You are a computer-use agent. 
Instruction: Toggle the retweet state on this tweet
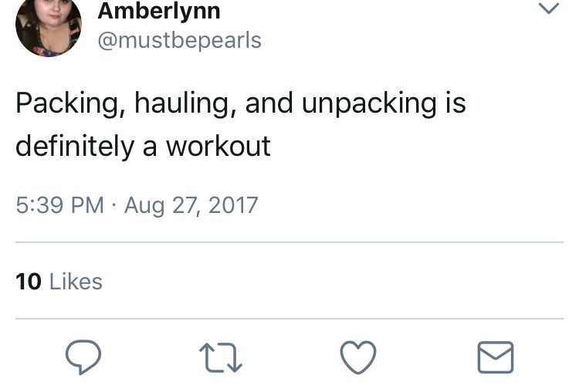click(x=221, y=357)
